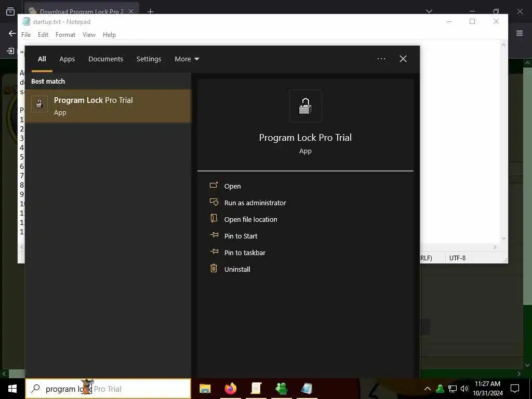
Task: Open the browser list all tabs dropdown
Action: pos(429,11)
